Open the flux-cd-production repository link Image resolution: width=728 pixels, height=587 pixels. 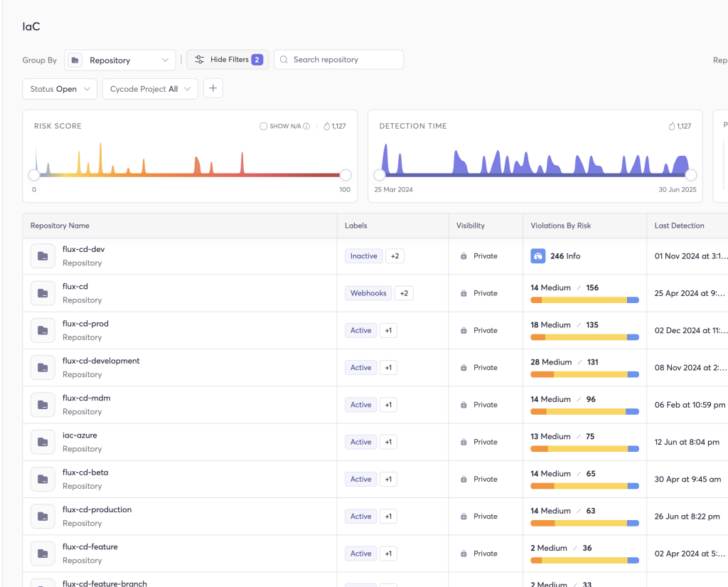click(x=97, y=510)
